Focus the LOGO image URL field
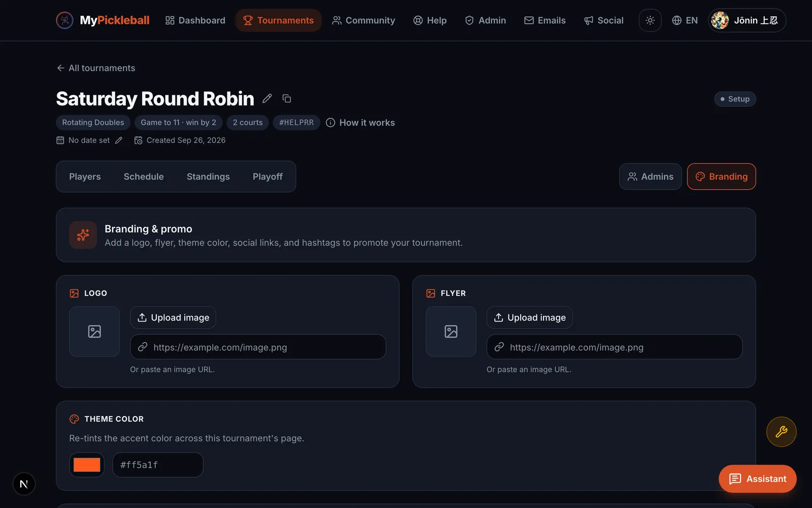Image resolution: width=812 pixels, height=508 pixels. click(x=258, y=347)
